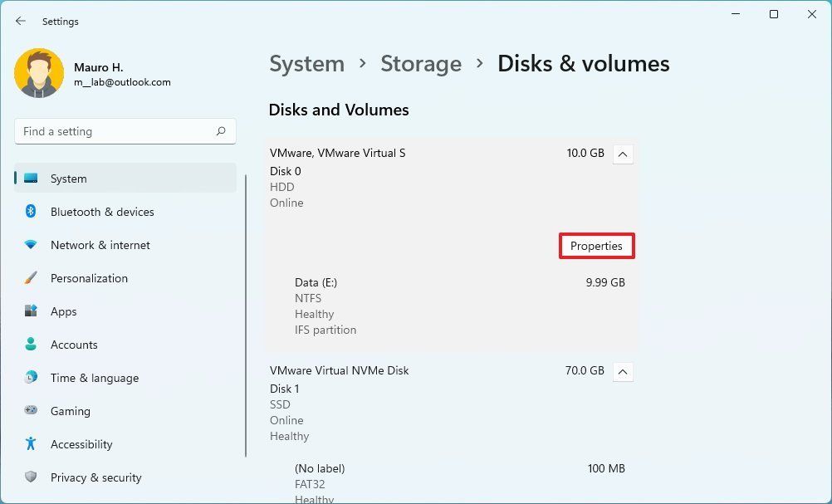
Task: Click the back arrow button
Action: (20, 22)
